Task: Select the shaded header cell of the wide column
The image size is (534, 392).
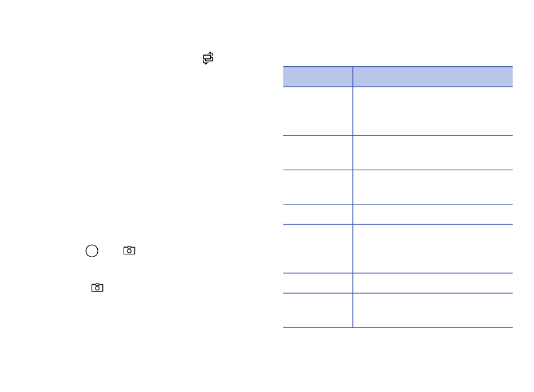Action: 433,76
